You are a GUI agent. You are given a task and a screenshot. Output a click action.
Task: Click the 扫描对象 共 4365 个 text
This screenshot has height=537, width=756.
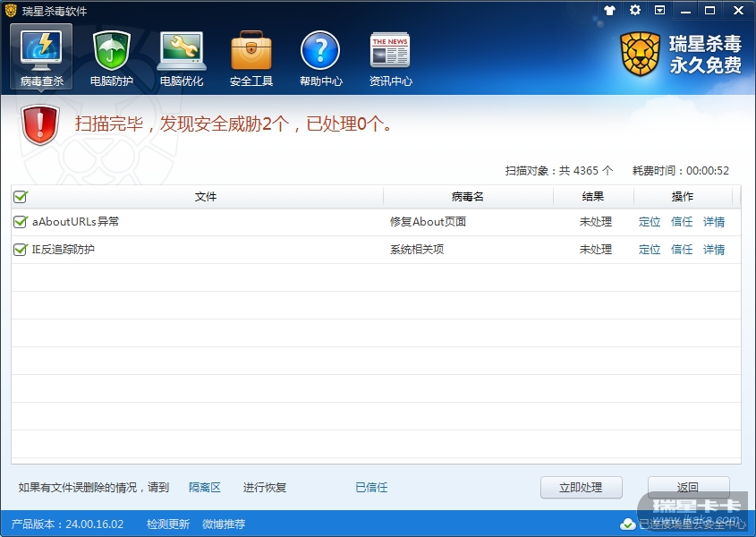point(559,170)
